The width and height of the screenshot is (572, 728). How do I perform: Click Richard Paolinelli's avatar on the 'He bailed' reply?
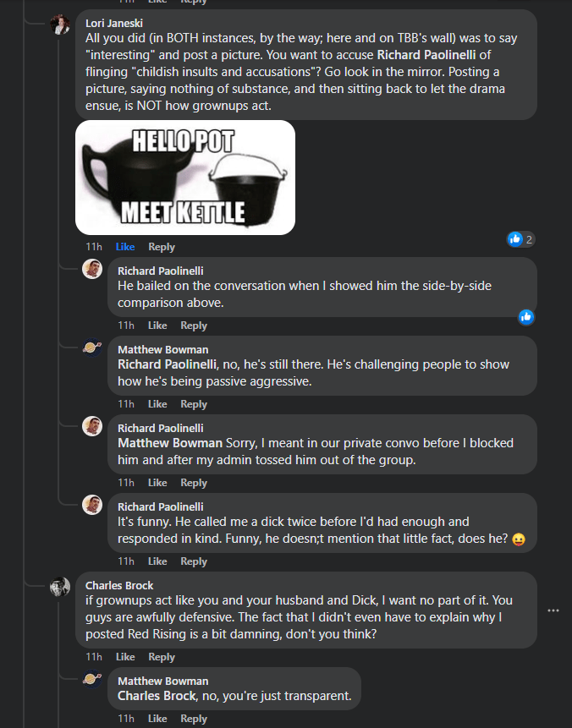[92, 269]
